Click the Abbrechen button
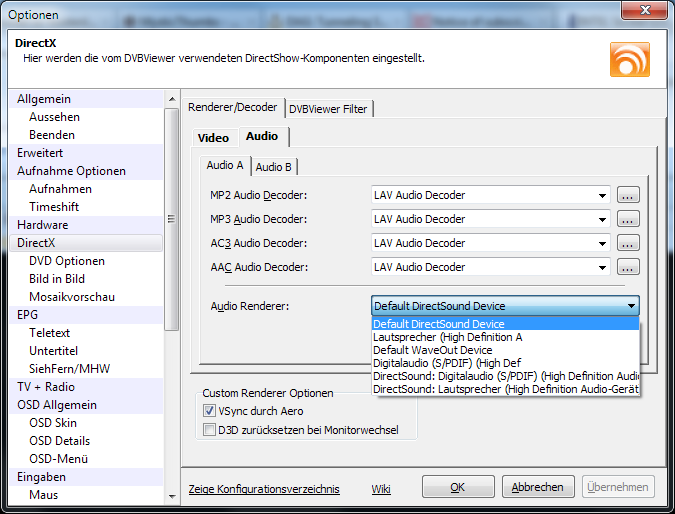 click(538, 487)
